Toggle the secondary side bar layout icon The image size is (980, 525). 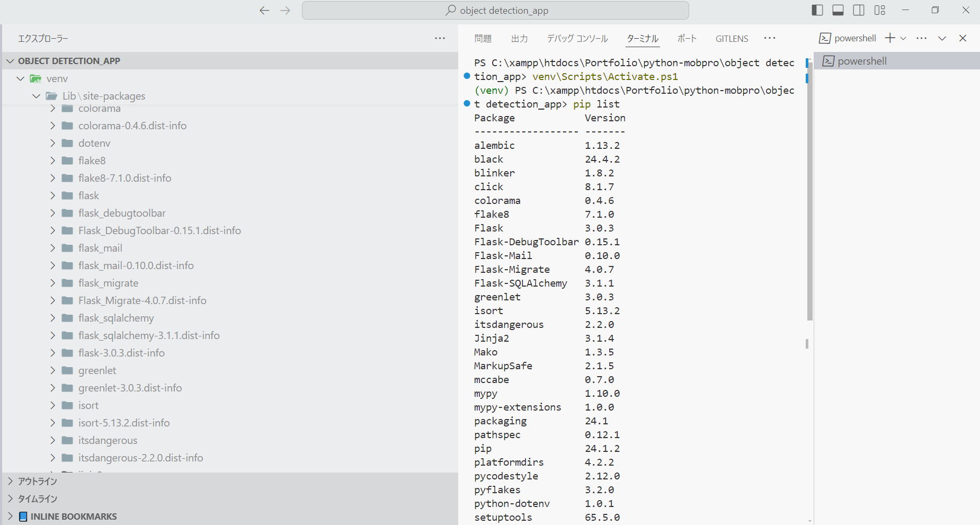(859, 10)
